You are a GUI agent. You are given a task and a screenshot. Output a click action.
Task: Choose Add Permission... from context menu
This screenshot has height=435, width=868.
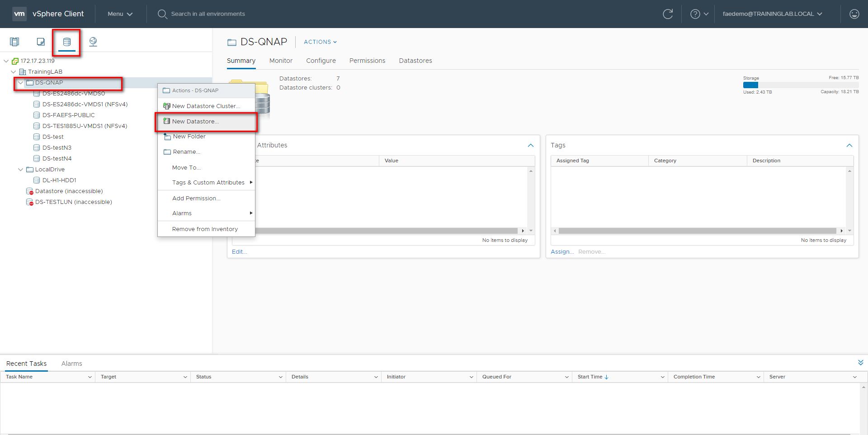pyautogui.click(x=206, y=199)
